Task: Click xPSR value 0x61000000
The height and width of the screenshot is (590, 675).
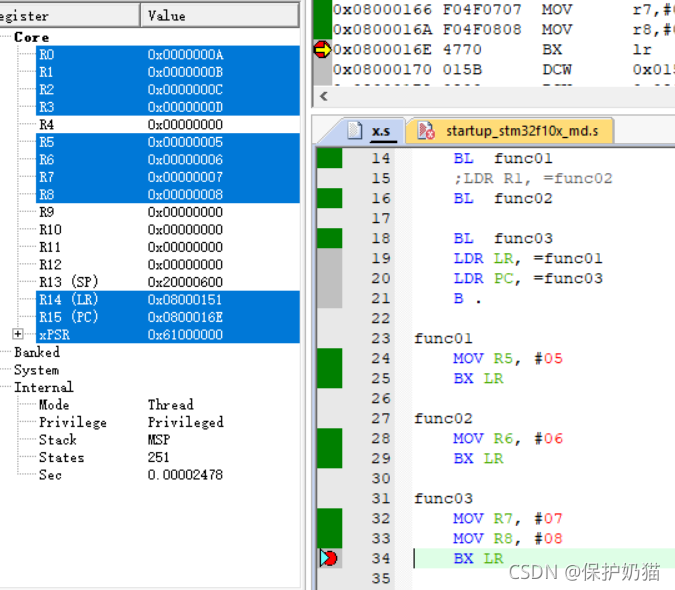Action: 186,335
